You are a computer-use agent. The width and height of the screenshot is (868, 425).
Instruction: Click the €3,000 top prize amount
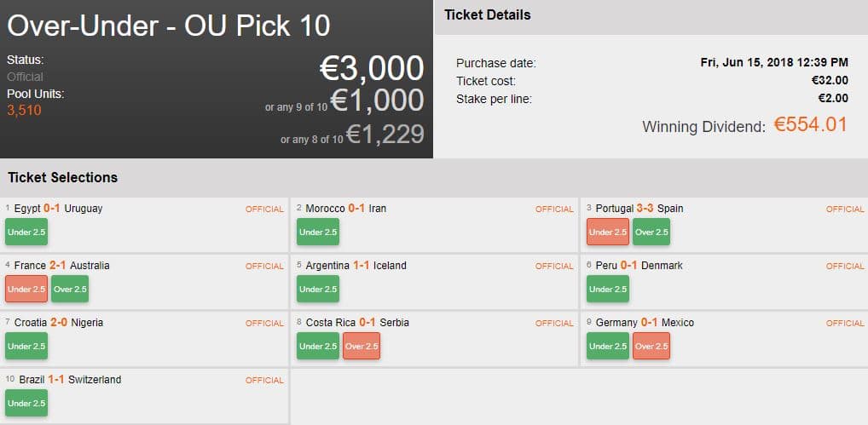click(371, 68)
